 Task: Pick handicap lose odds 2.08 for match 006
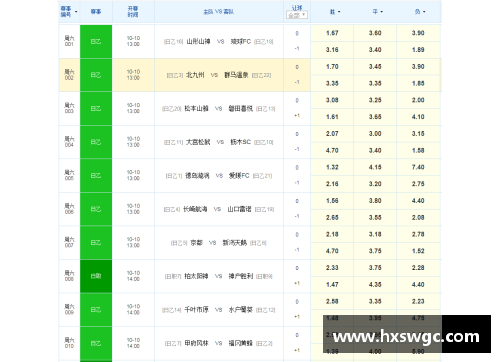[x=418, y=217]
